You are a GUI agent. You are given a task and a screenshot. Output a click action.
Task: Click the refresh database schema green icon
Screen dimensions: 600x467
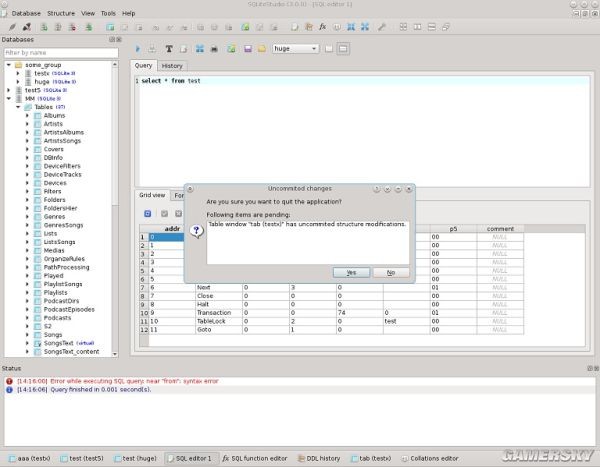click(89, 27)
